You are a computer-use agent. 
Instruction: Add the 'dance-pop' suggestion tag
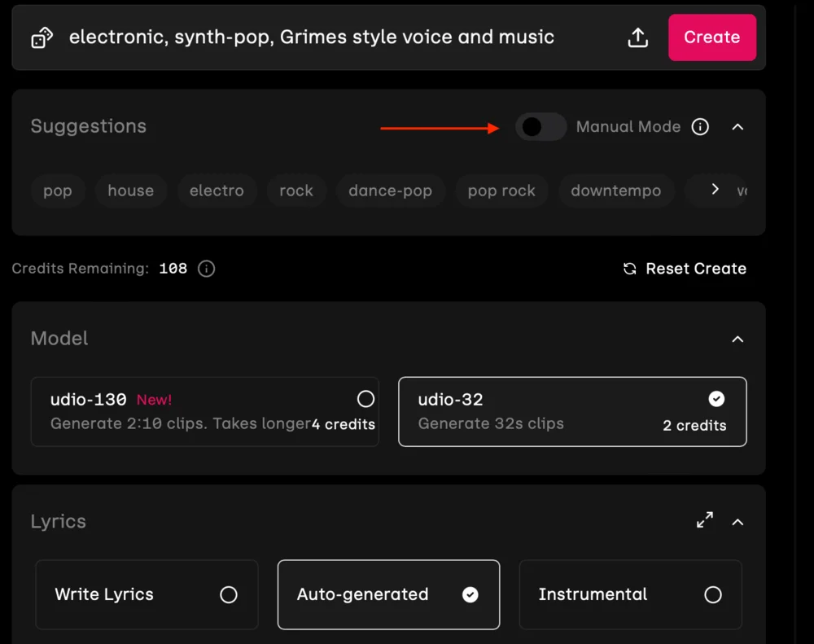pos(390,191)
